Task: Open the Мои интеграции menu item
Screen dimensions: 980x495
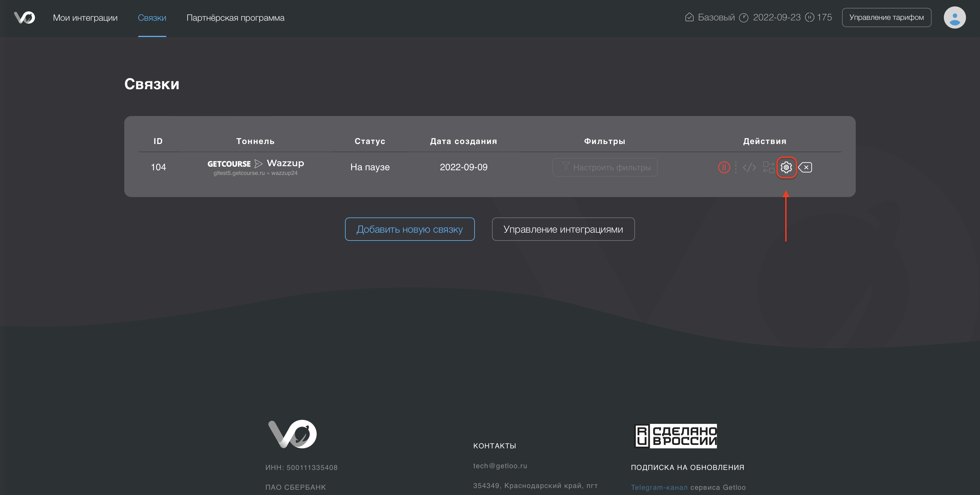Action: tap(85, 18)
